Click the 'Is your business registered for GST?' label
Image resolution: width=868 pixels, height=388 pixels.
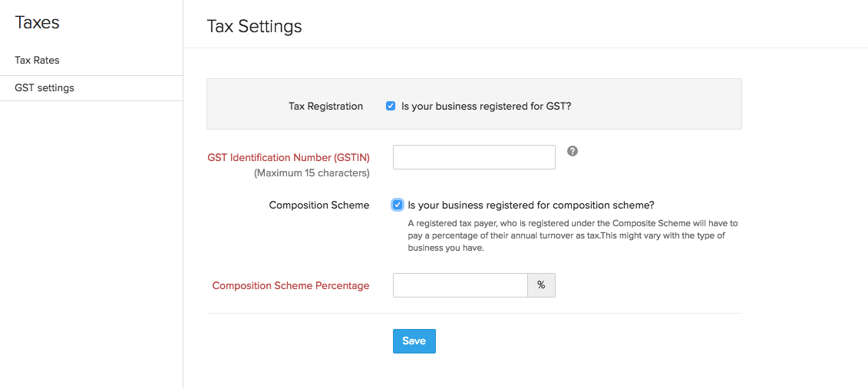point(486,107)
